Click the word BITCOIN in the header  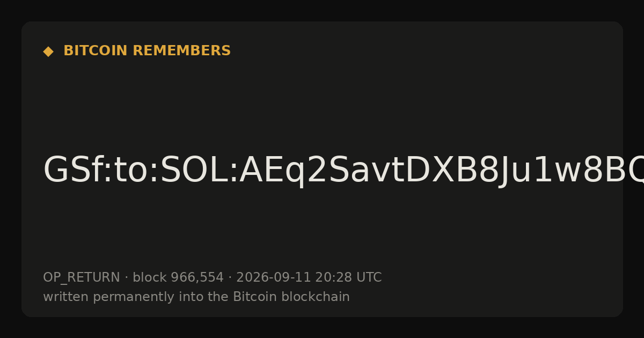(96, 51)
